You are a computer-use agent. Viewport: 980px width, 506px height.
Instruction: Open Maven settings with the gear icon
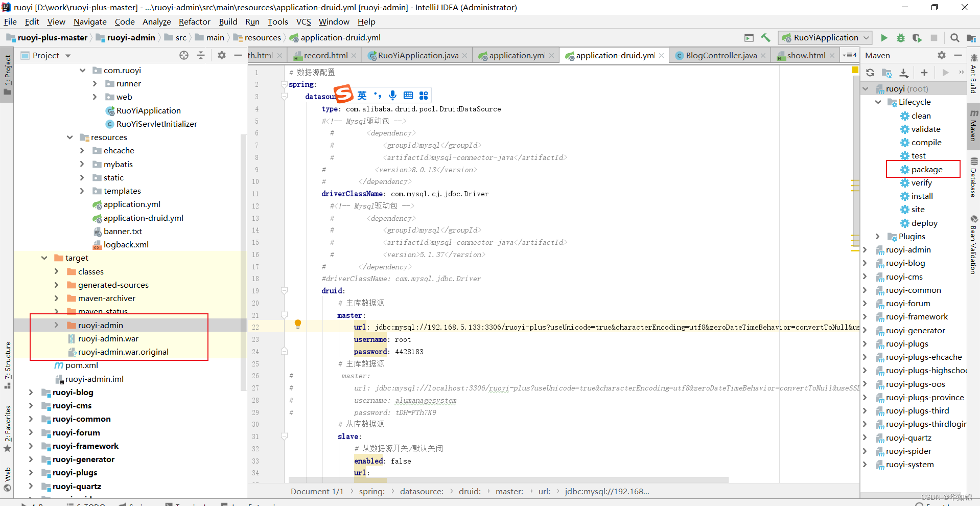(942, 55)
